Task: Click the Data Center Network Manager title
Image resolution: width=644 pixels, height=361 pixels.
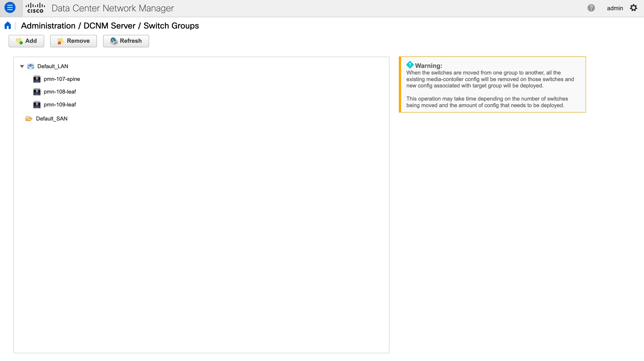Action: (113, 8)
